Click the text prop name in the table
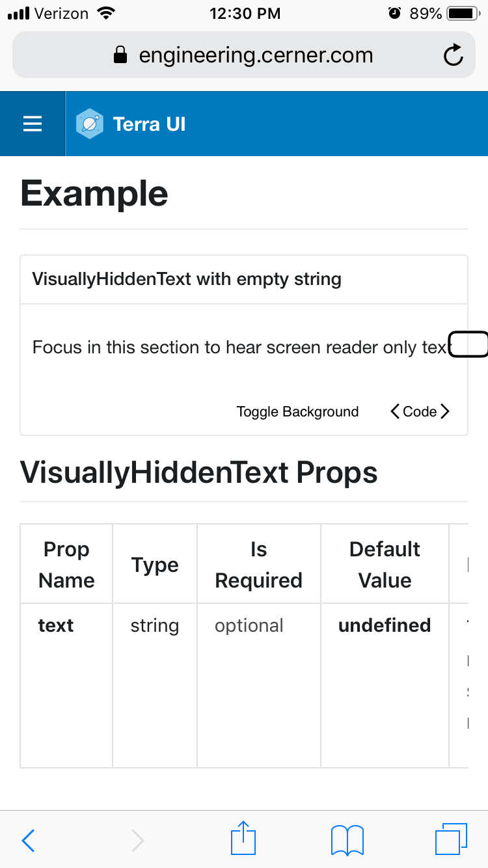 56,625
